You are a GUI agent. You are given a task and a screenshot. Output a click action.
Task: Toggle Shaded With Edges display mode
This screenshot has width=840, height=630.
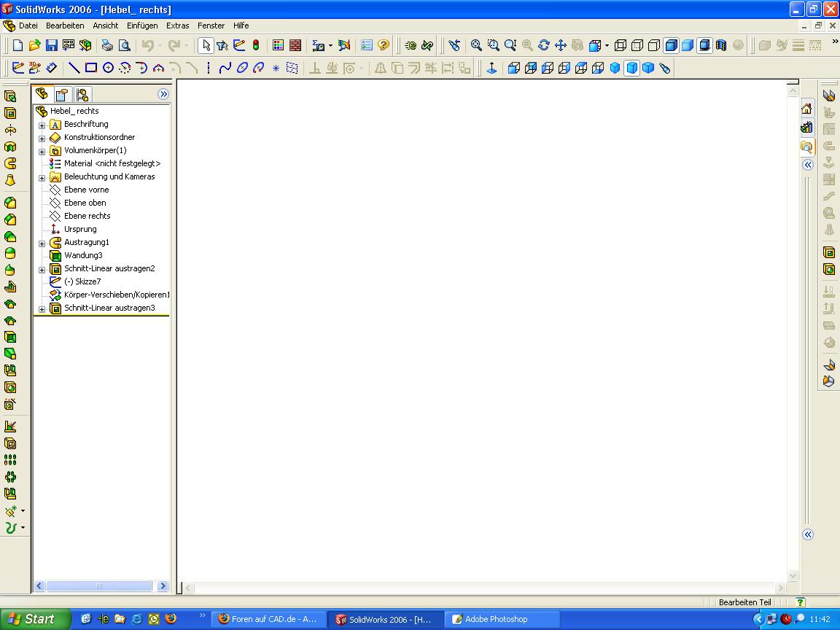(x=671, y=45)
